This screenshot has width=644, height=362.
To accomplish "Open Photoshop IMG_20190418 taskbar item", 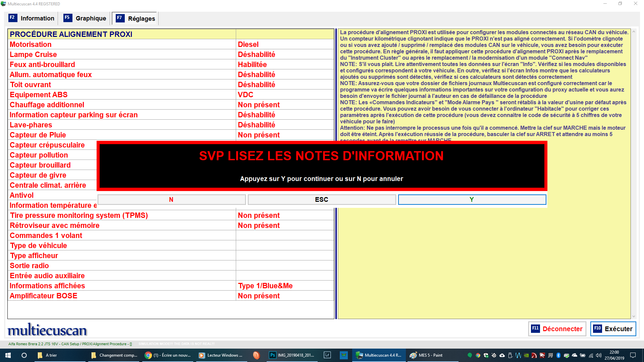I will pyautogui.click(x=292, y=355).
